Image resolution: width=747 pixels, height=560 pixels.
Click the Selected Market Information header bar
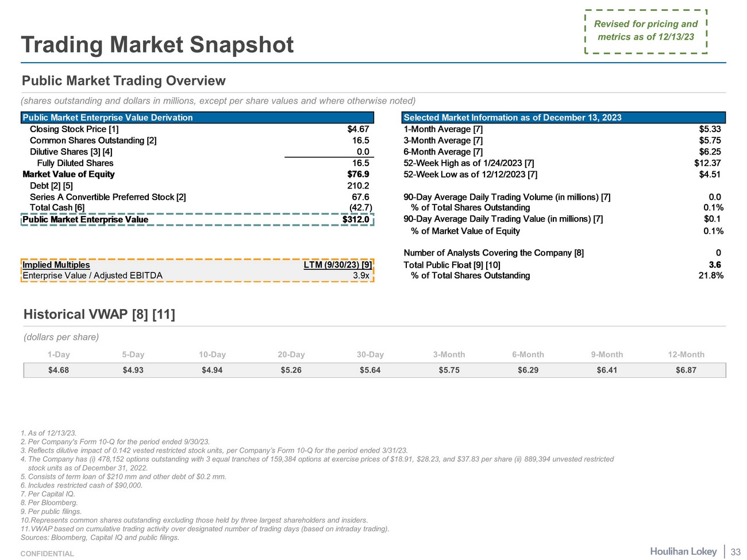pos(563,118)
